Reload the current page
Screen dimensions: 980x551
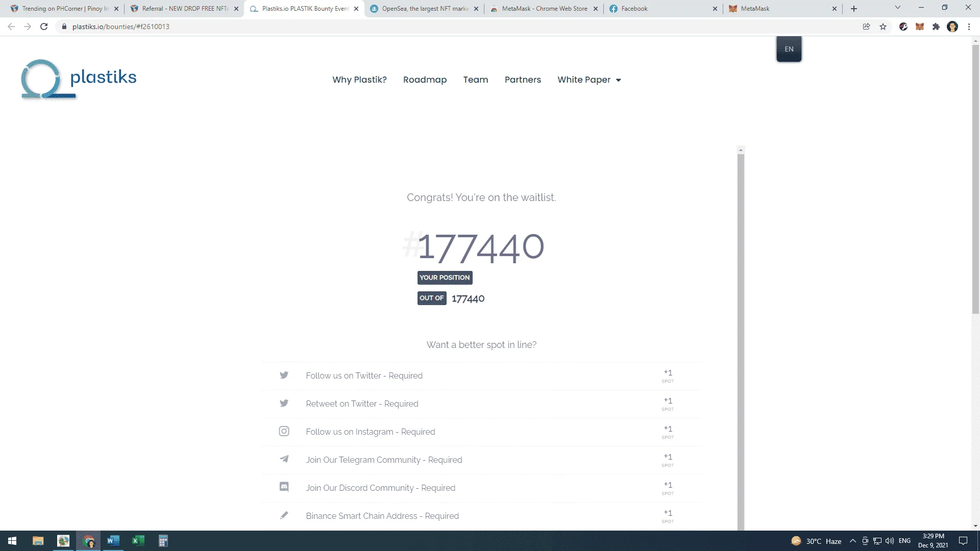click(x=44, y=27)
